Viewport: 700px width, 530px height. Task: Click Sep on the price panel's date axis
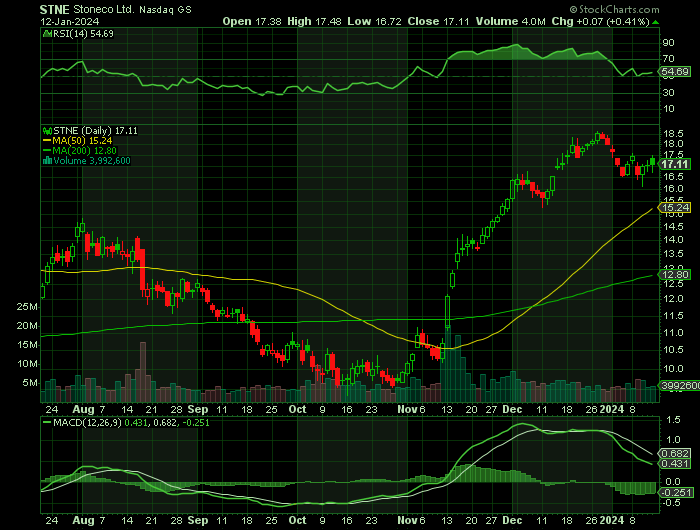pos(198,409)
